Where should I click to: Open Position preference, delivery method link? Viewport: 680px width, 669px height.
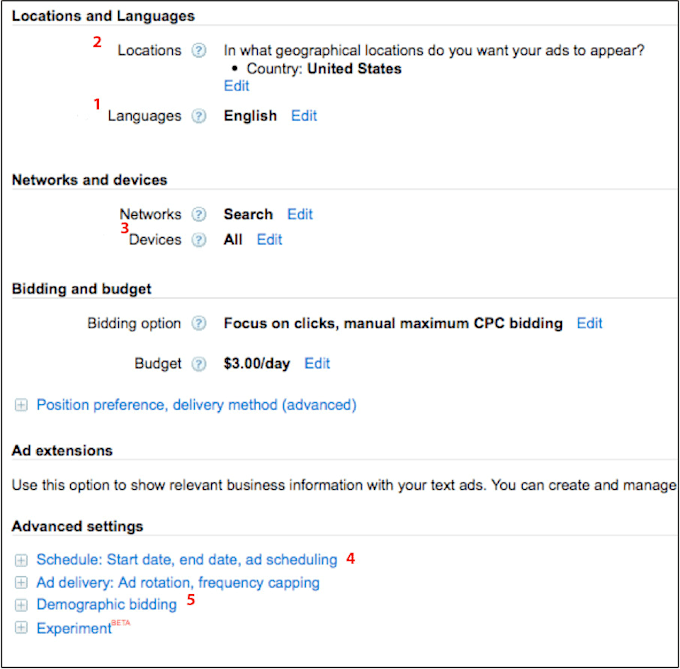coord(196,405)
